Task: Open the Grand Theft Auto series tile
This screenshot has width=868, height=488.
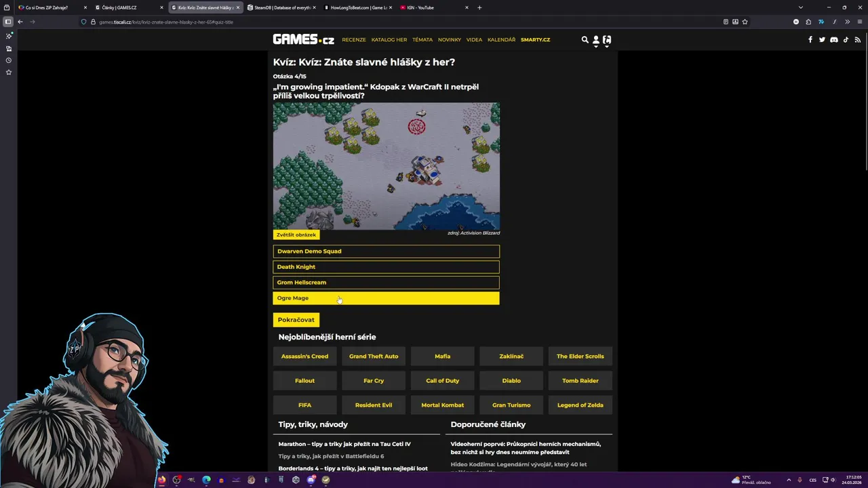Action: [x=374, y=357]
